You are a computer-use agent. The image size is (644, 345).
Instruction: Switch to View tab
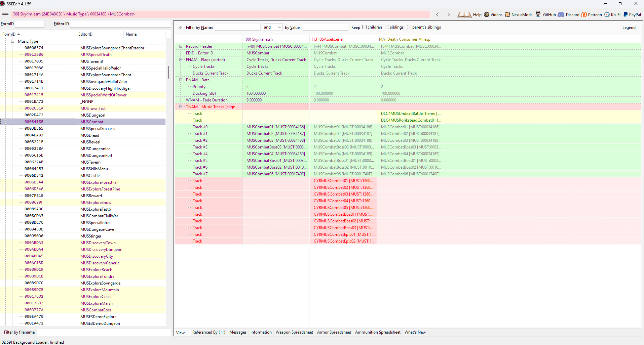tap(181, 333)
